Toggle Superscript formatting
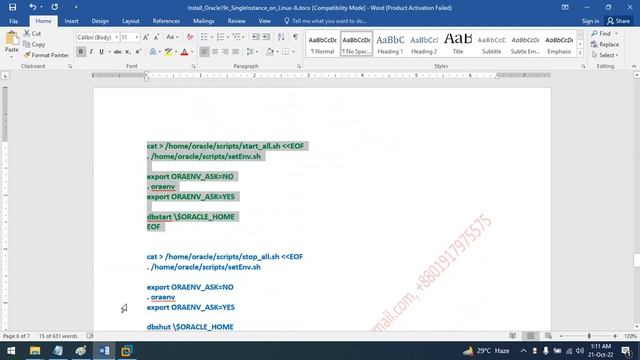The image size is (640, 360). pos(138,52)
